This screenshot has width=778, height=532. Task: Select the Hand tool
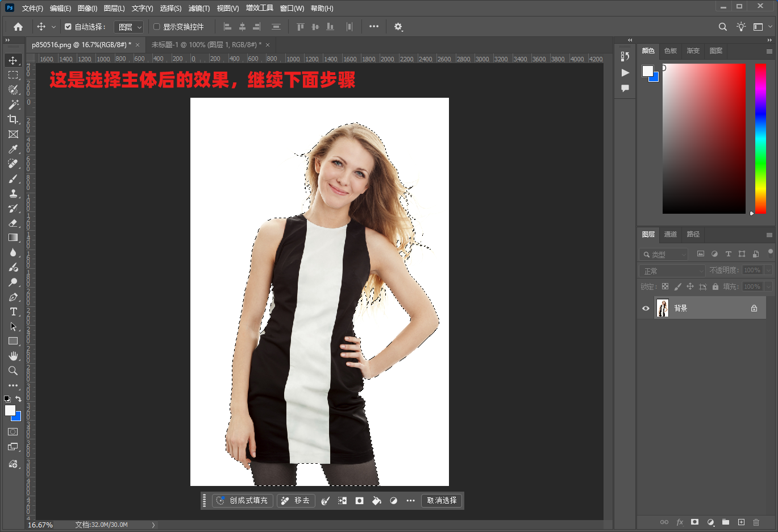tap(13, 356)
